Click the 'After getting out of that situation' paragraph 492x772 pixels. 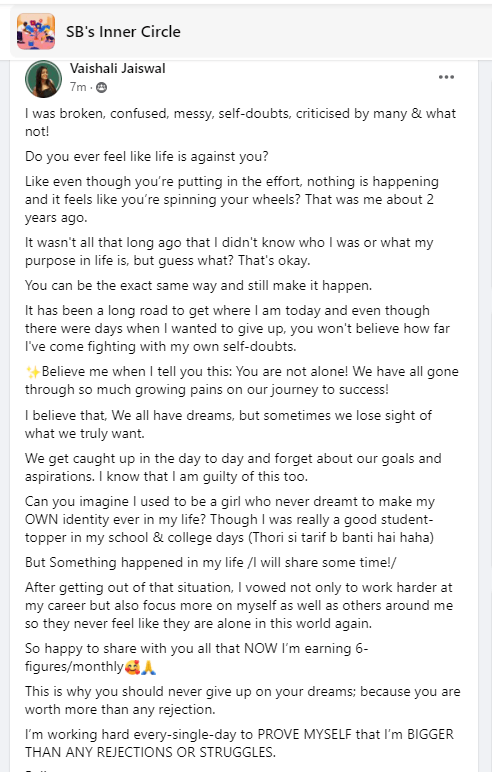pyautogui.click(x=239, y=605)
